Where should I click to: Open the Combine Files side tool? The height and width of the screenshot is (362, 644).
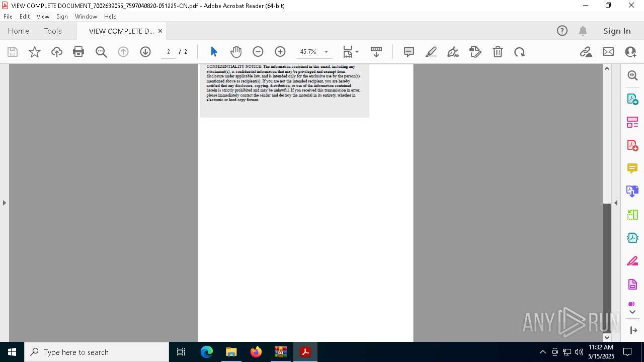pyautogui.click(x=632, y=191)
